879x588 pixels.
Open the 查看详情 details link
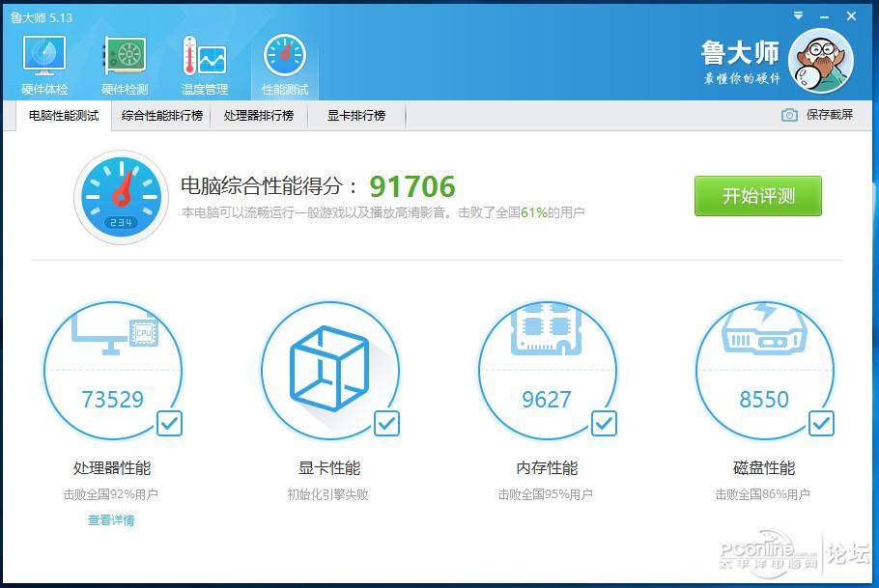pyautogui.click(x=113, y=520)
